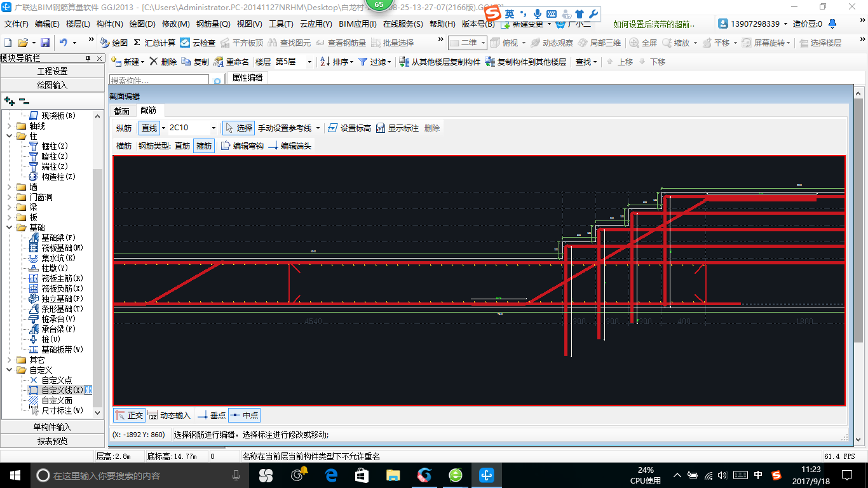Image resolution: width=868 pixels, height=488 pixels.
Task: Click 复制构件到其他楼层
Action: click(526, 62)
